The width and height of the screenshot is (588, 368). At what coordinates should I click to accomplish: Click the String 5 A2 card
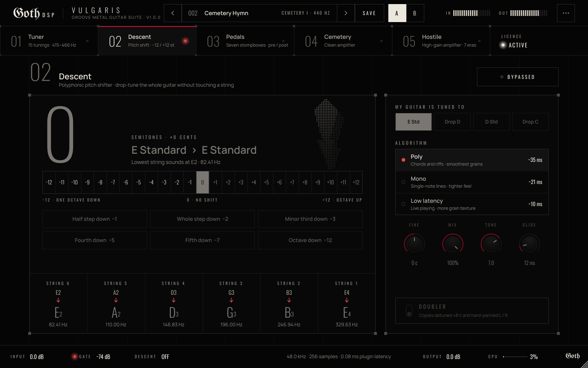(x=116, y=304)
